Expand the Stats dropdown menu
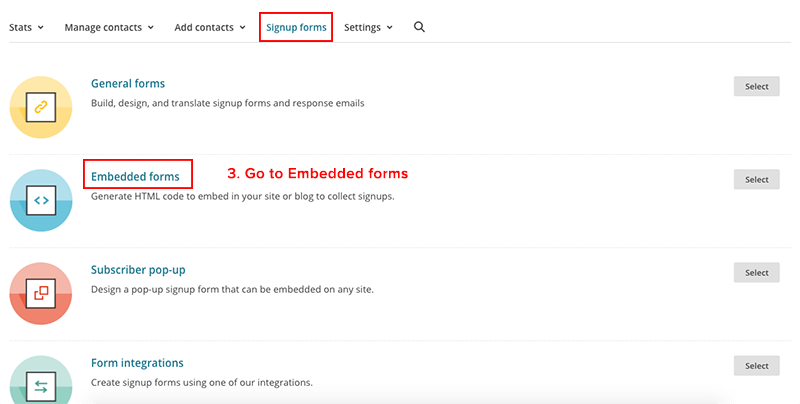Viewport: 800px width, 404px height. pos(27,27)
